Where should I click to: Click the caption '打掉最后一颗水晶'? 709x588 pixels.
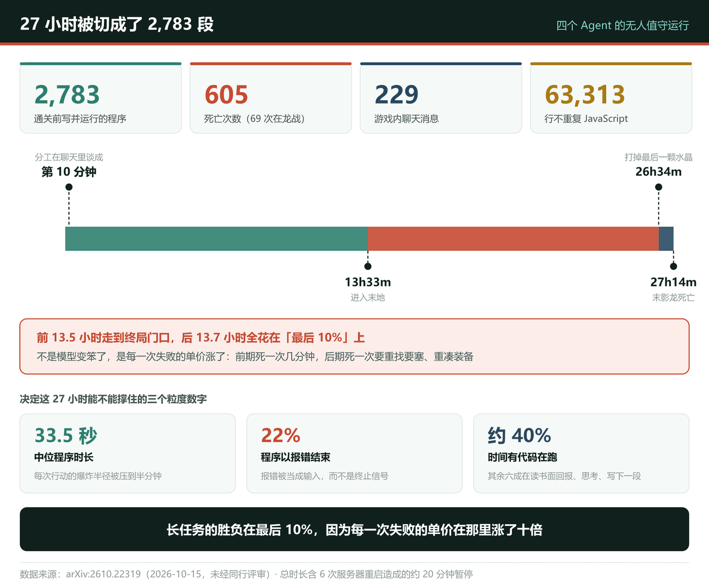(x=658, y=157)
